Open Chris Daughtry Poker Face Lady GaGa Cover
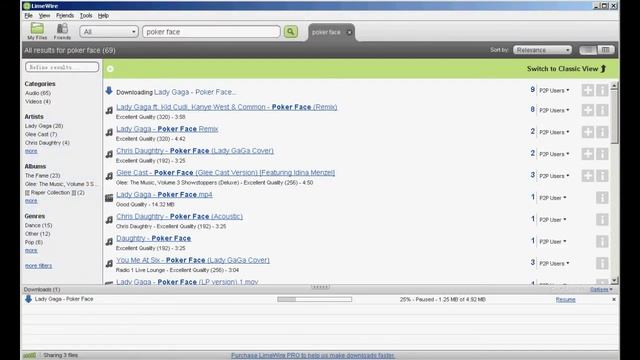 195,151
